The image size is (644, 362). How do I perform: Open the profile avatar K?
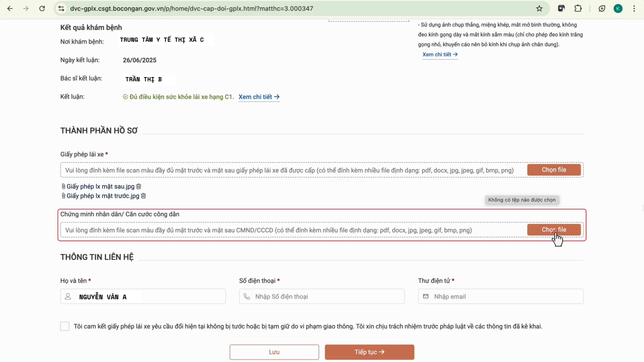[x=618, y=9]
